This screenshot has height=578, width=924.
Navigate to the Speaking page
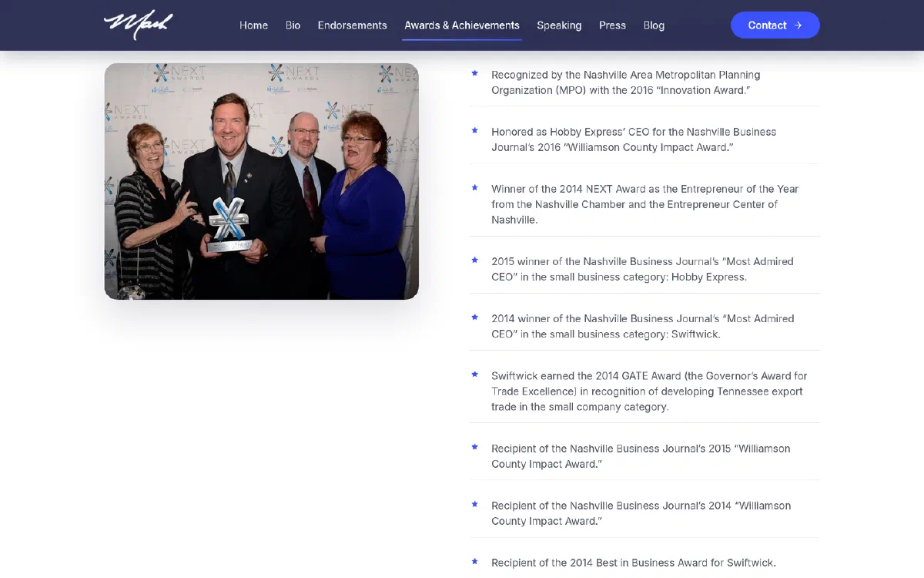pos(559,25)
